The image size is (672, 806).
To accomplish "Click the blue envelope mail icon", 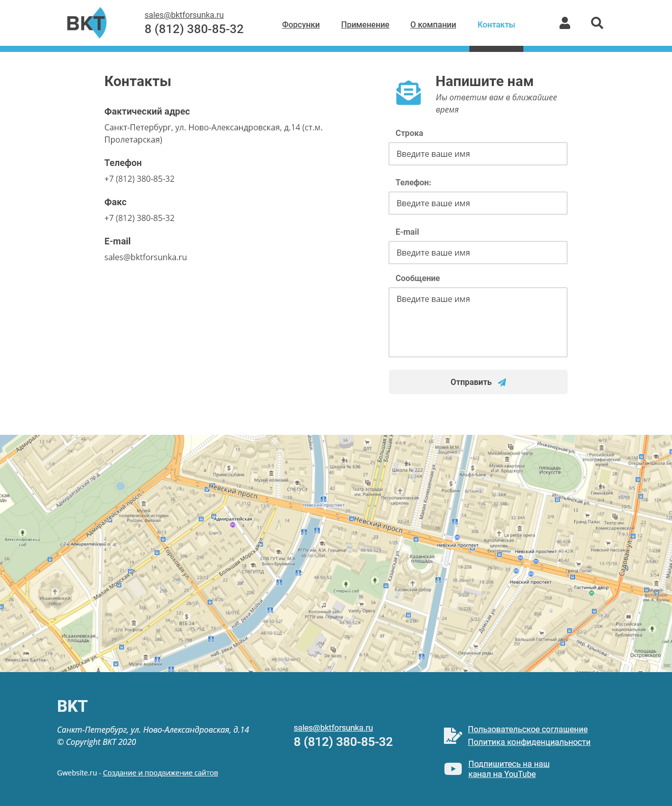I will click(x=409, y=93).
